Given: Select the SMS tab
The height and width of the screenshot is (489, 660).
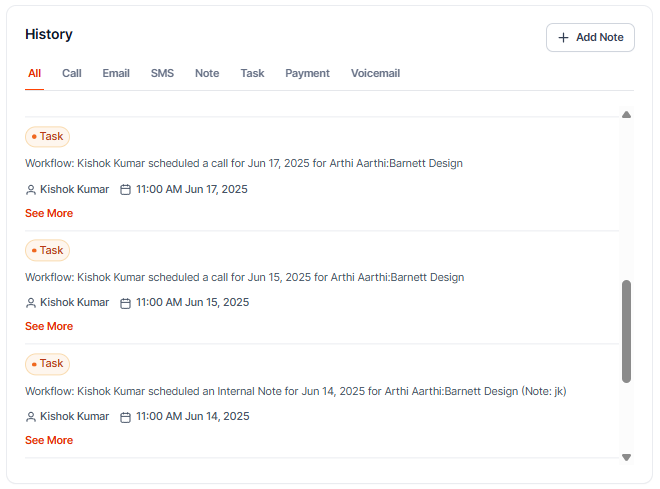Looking at the screenshot, I should [x=162, y=73].
